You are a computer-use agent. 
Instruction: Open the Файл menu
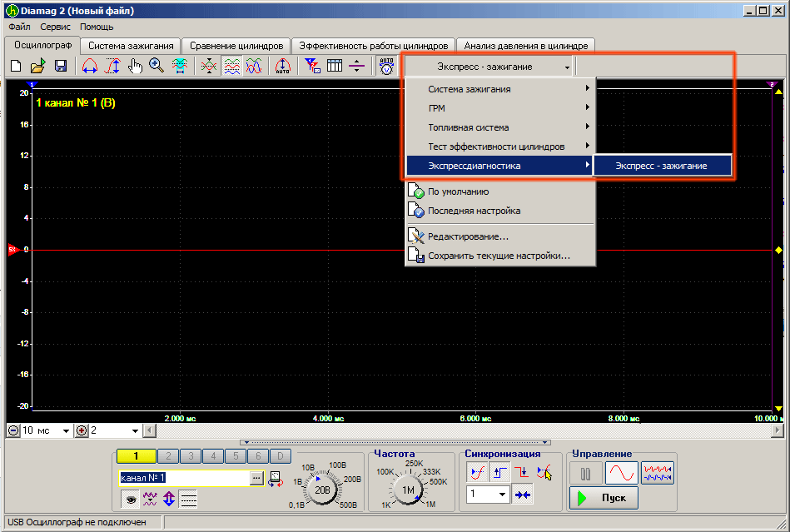pos(19,27)
